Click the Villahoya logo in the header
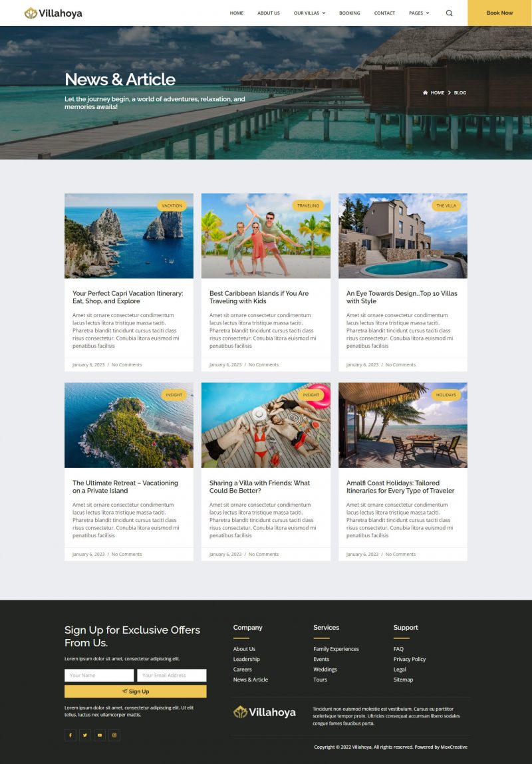 53,13
